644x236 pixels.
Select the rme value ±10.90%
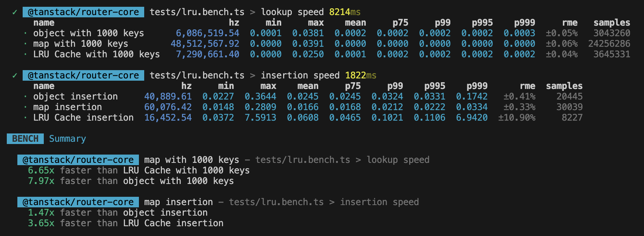click(516, 118)
